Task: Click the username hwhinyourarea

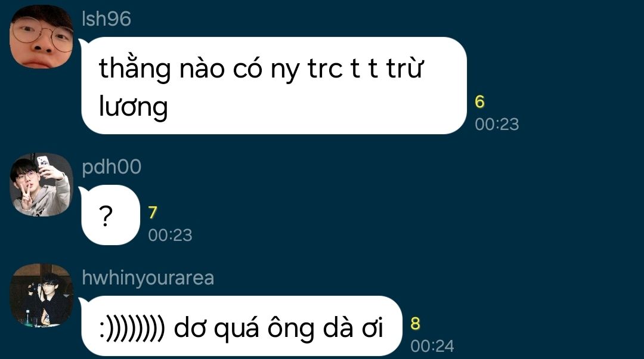Action: click(148, 278)
